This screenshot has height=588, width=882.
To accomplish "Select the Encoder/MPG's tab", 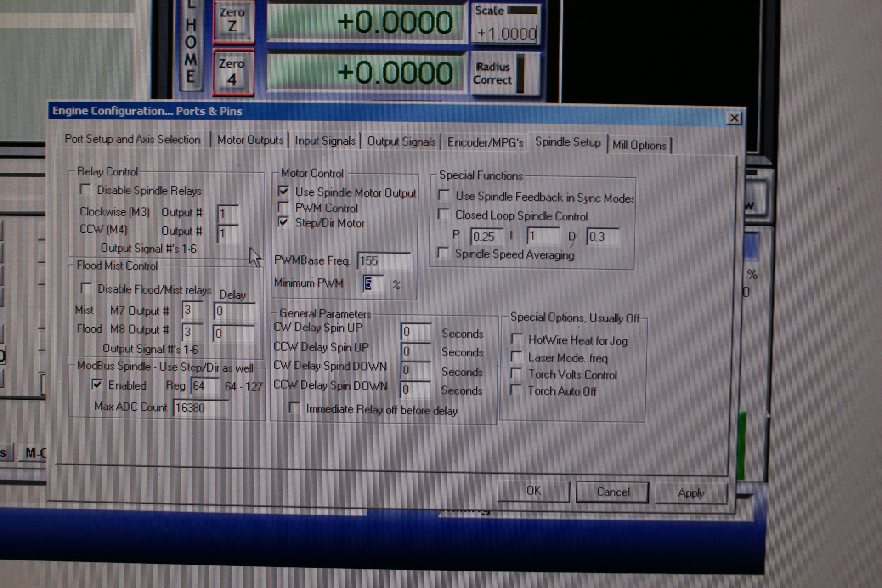I will click(x=485, y=143).
